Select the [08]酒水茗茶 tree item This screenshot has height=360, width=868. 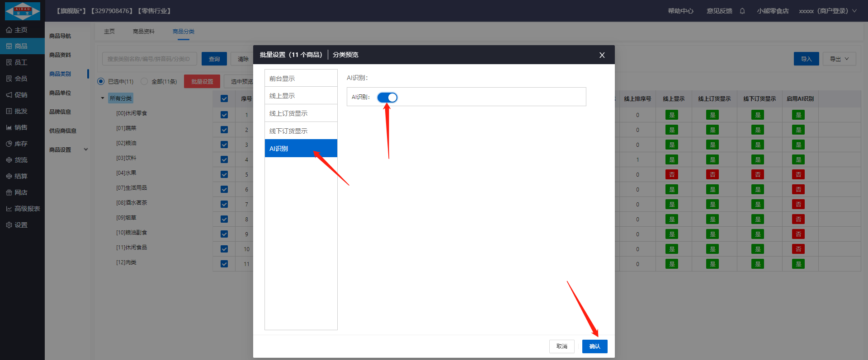point(132,202)
